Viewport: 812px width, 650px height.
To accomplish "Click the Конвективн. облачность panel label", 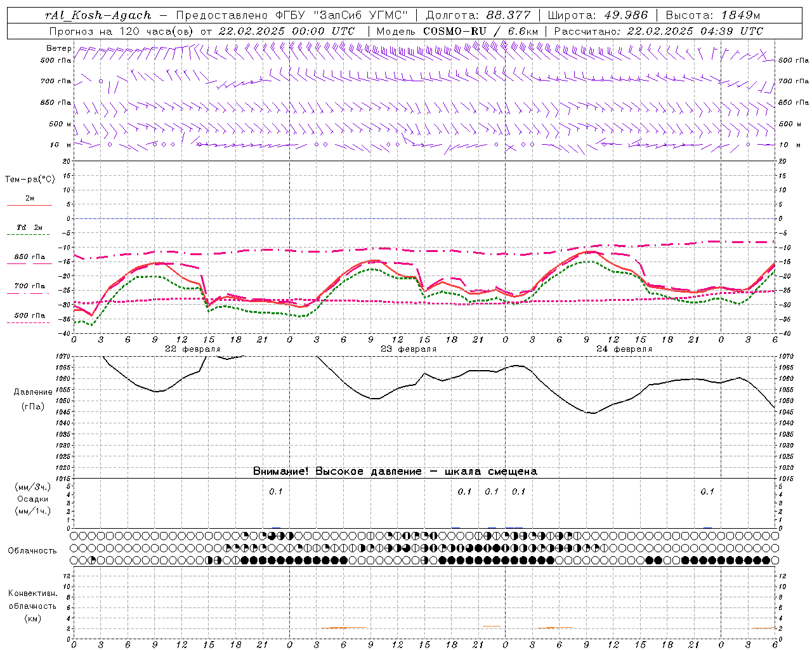I will 32,599.
